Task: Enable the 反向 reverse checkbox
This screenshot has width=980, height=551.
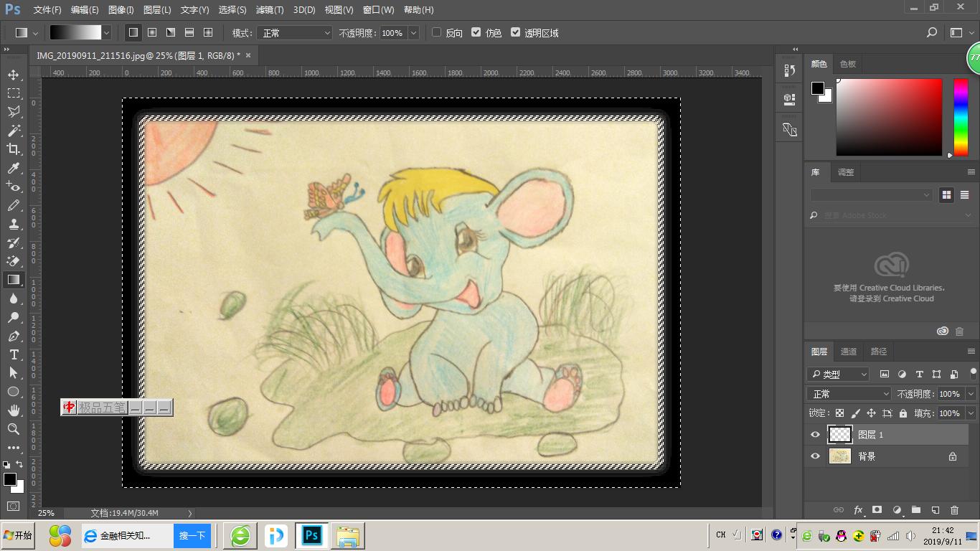Action: point(437,32)
